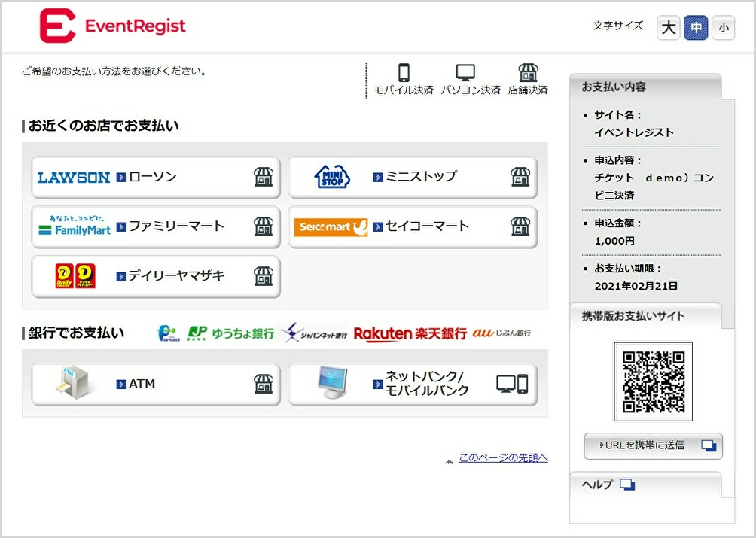This screenshot has height=538, width=756.
Task: Choose ローソン payment option
Action: pyautogui.click(x=156, y=177)
